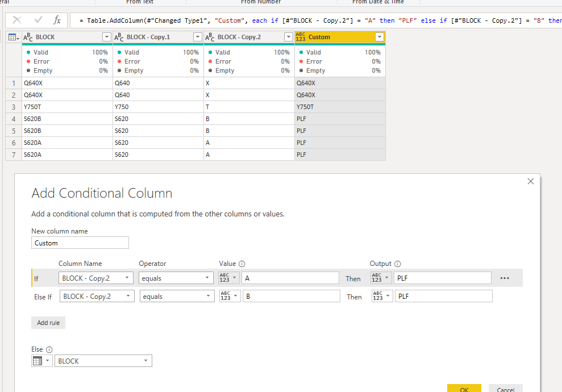Click cell S620B in row 5
The width and height of the screenshot is (562, 392).
pos(67,131)
